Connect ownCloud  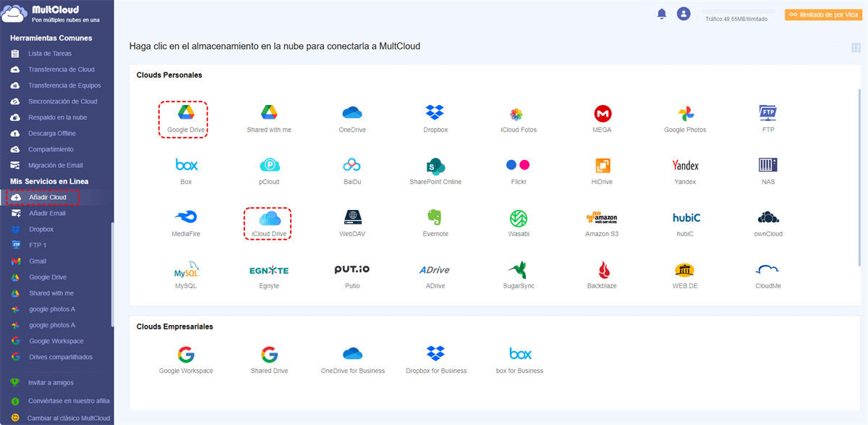[x=768, y=224]
